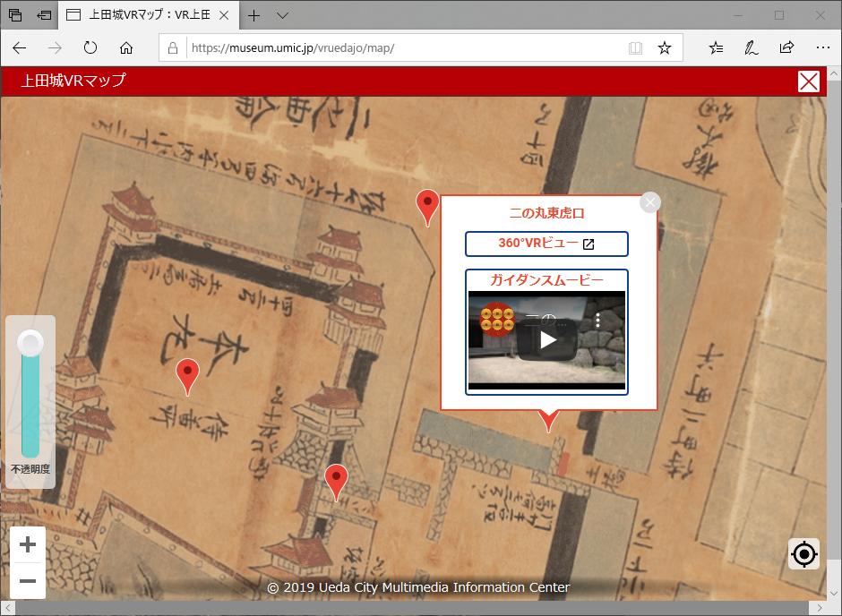
Task: Open the video's three-dot options menu
Action: click(597, 321)
